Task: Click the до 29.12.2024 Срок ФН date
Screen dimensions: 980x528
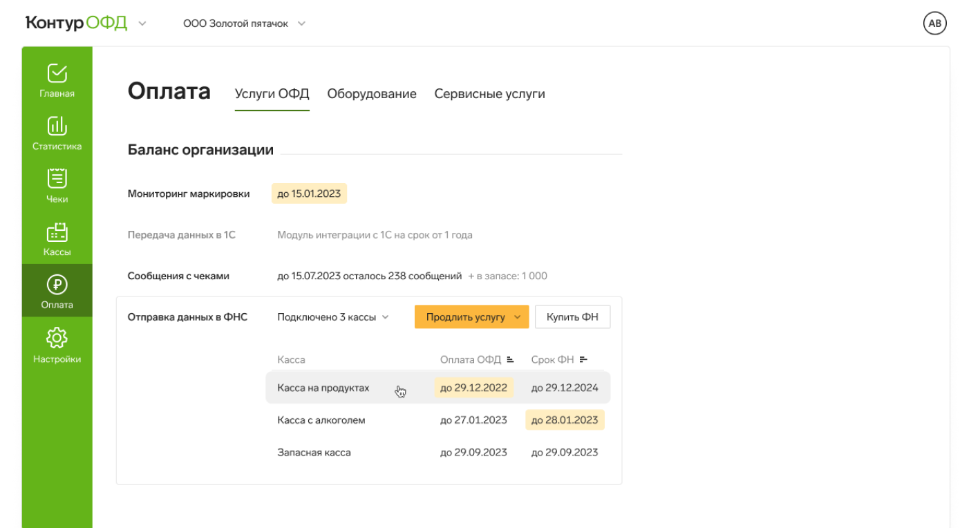Action: pos(565,388)
